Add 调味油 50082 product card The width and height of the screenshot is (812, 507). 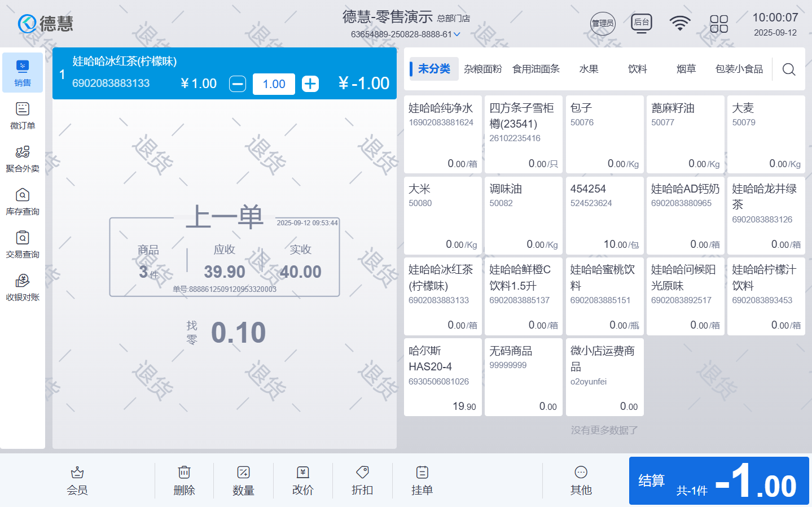tap(524, 216)
